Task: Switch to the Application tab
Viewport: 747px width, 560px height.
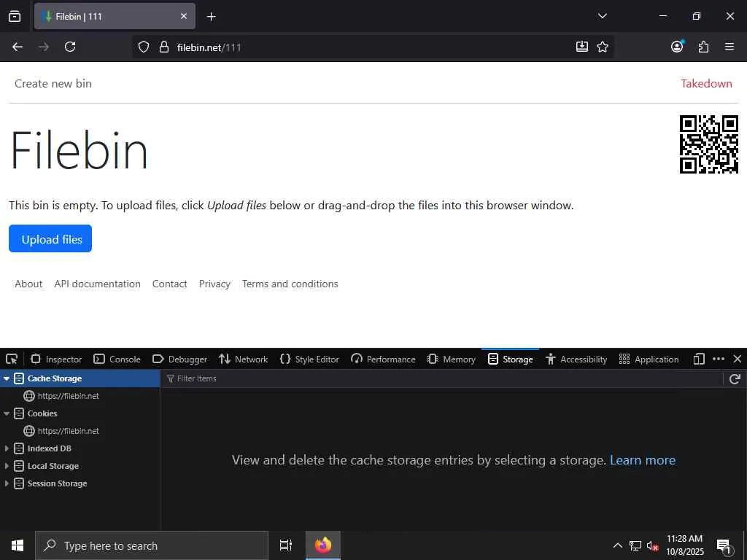Action: 649,359
